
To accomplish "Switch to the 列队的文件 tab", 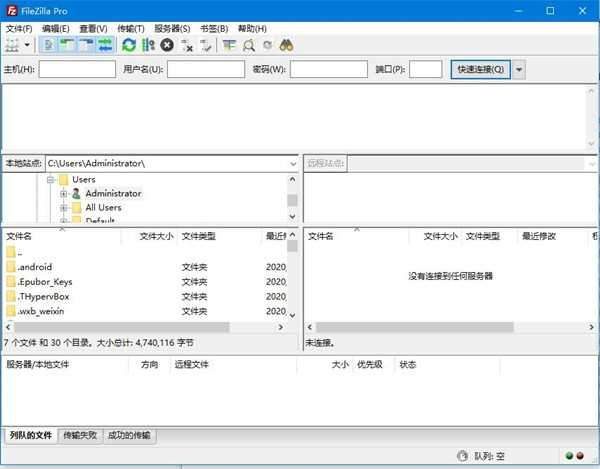I will (31, 435).
